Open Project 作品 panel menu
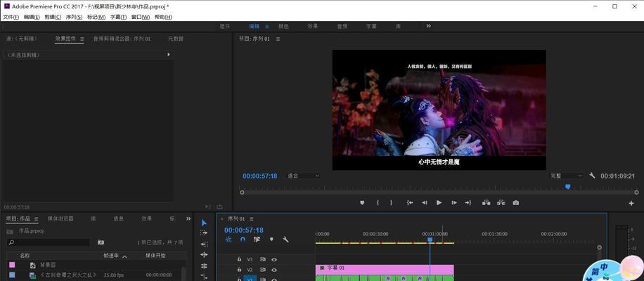Image resolution: width=644 pixels, height=281 pixels. pyautogui.click(x=36, y=218)
